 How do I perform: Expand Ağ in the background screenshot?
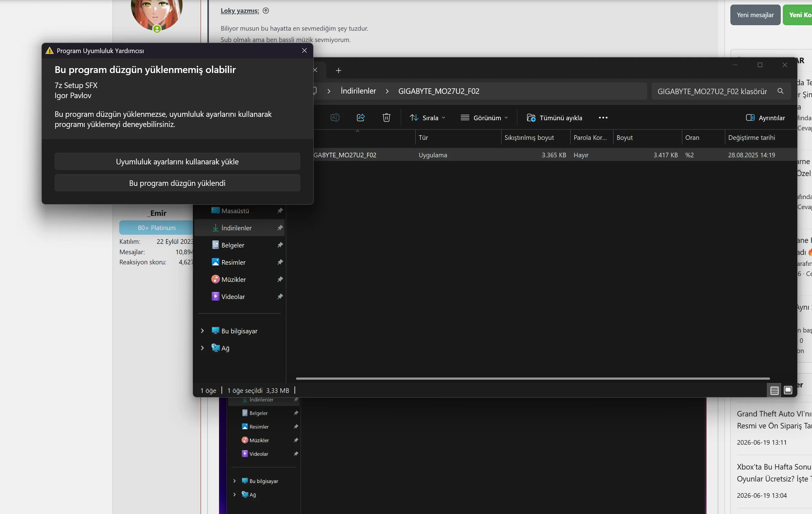point(234,494)
